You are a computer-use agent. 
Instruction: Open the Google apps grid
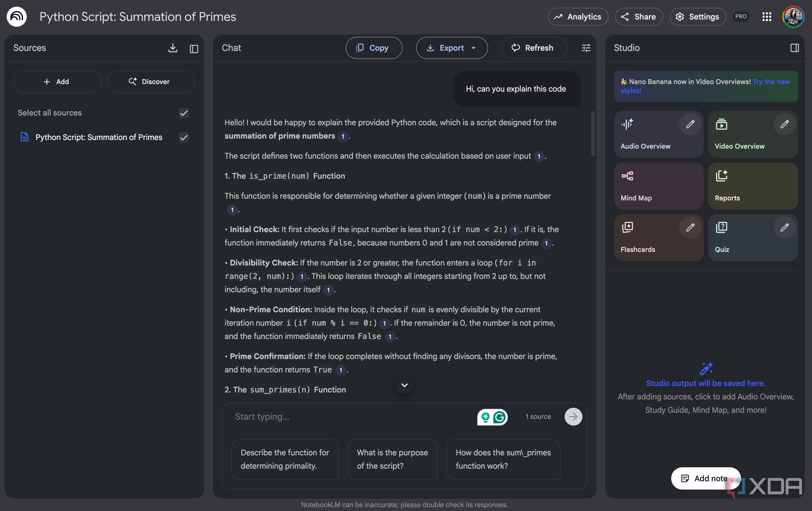(x=767, y=16)
